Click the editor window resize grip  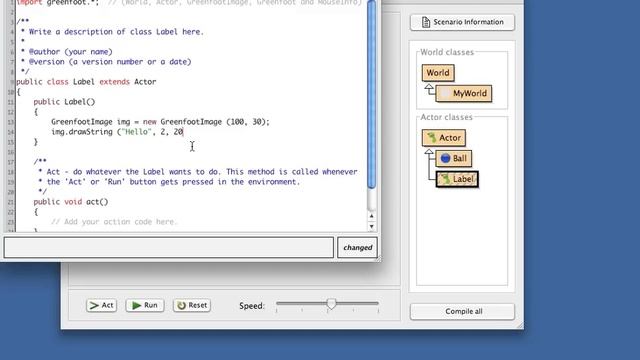coord(378,258)
